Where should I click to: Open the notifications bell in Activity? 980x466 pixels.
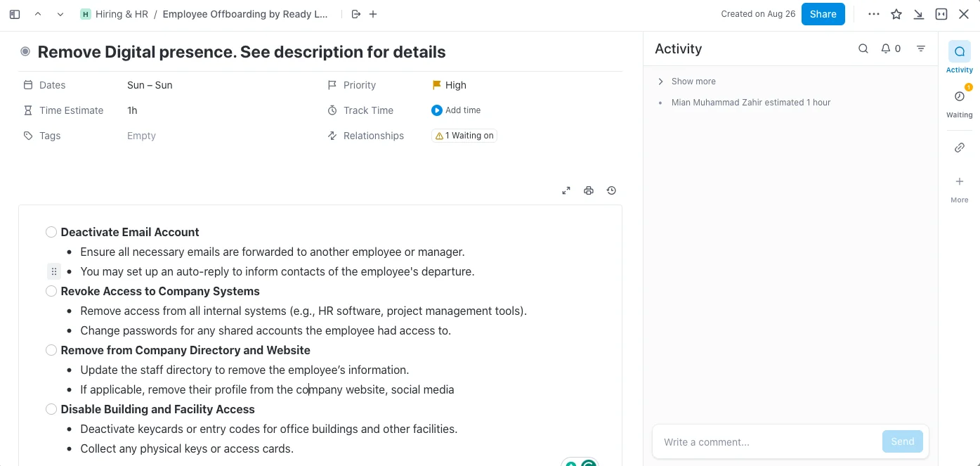tap(891, 48)
